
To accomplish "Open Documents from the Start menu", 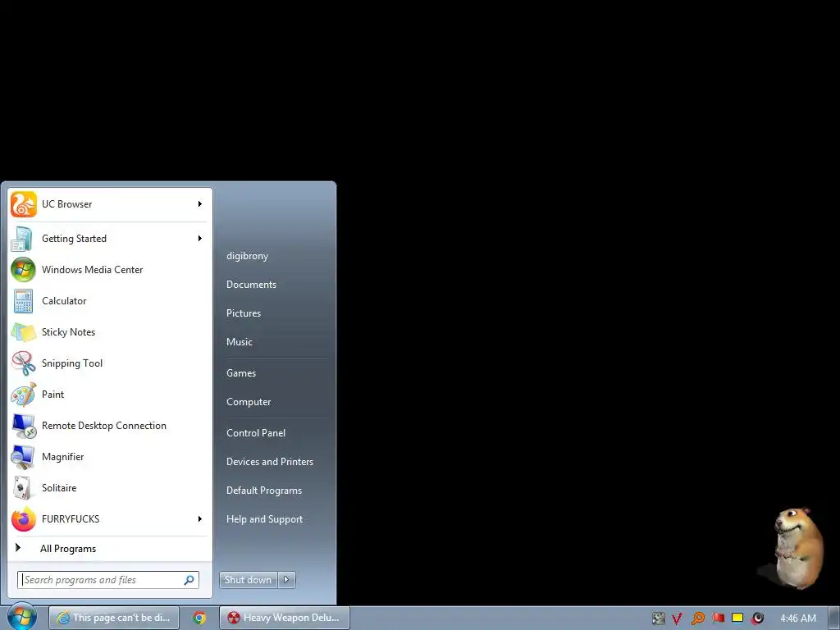I will click(x=251, y=285).
